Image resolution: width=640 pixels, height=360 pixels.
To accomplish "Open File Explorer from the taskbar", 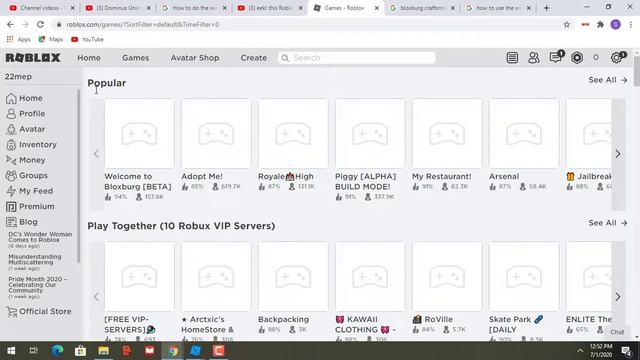I will click(103, 351).
